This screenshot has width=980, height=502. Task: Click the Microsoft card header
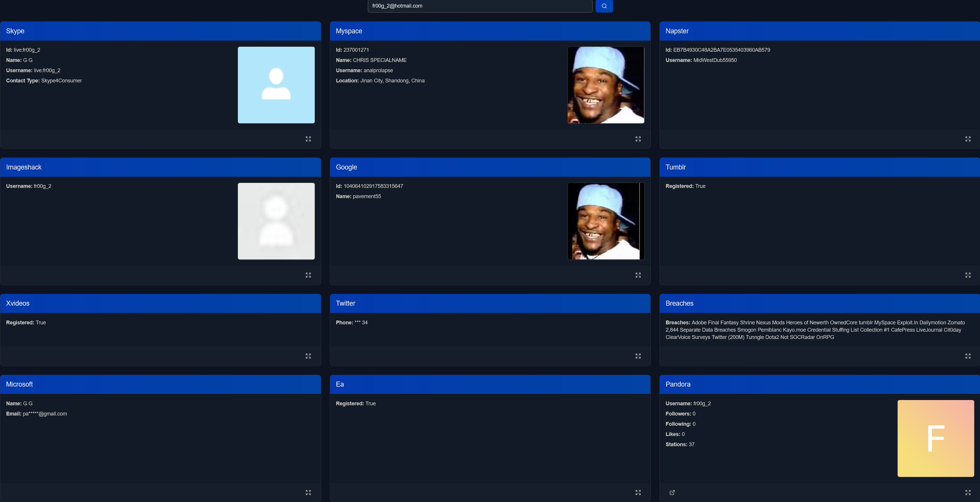coord(160,384)
